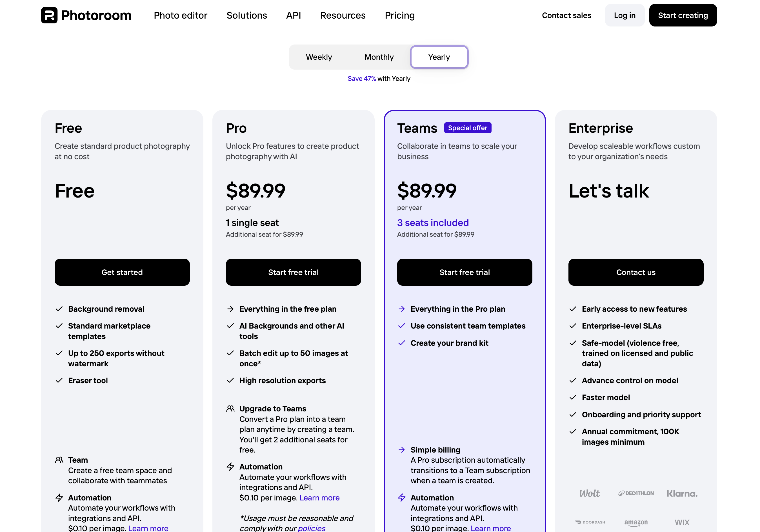The image size is (760, 532).
Task: Start a free trial on the Teams plan
Action: [465, 272]
